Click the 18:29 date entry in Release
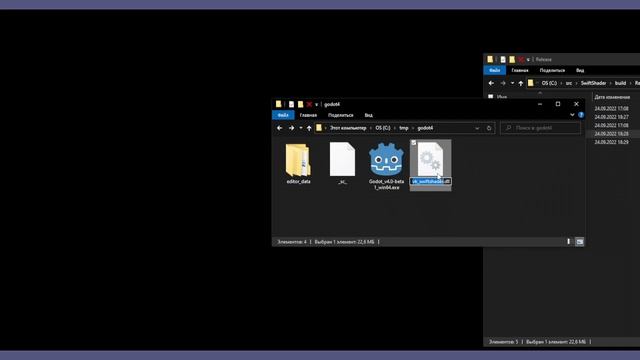The width and height of the screenshot is (640, 360). tap(611, 142)
